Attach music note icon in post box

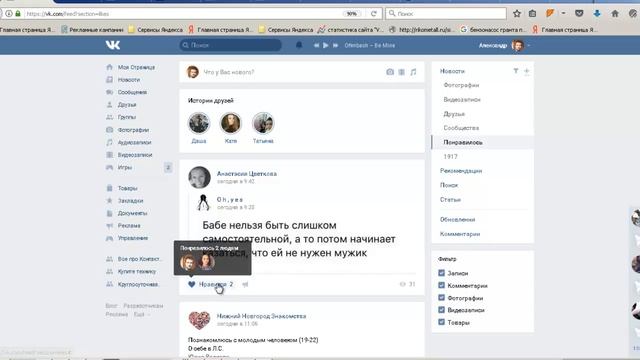tap(413, 72)
